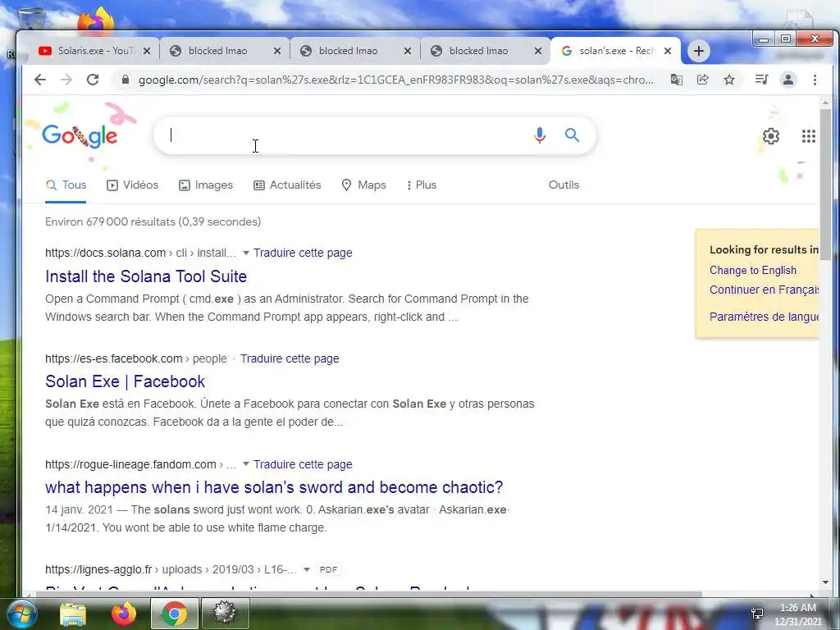View site info via padlock icon
This screenshot has width=840, height=630.
(x=126, y=80)
